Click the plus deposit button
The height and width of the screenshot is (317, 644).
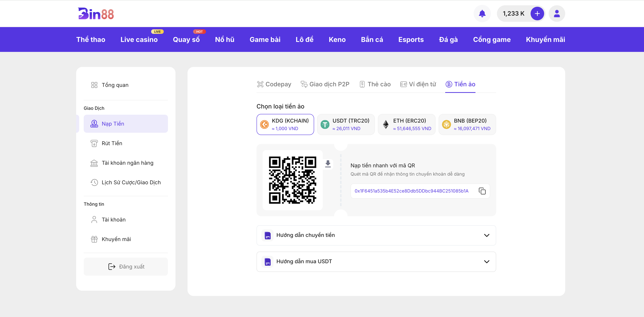537,14
